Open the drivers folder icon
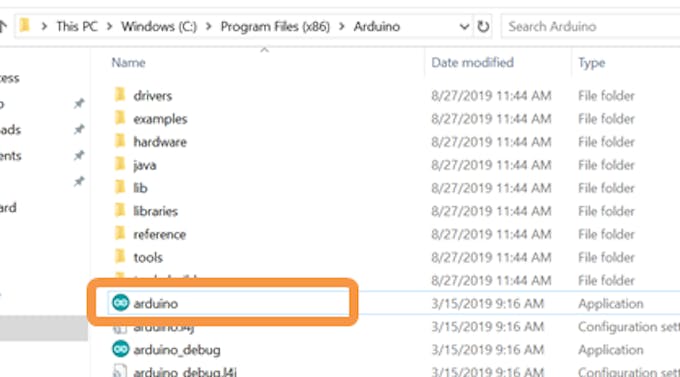This screenshot has height=377, width=680. pyautogui.click(x=120, y=95)
